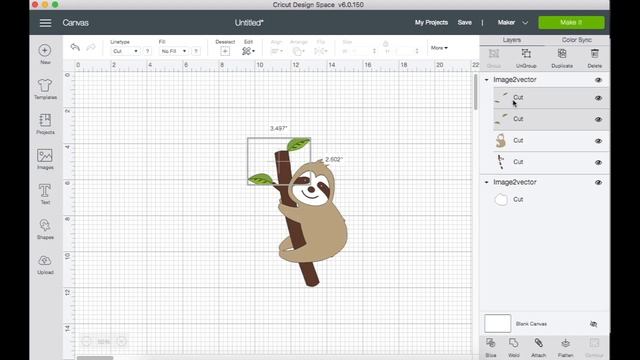
Task: Hide the first Image2vector group
Action: tap(598, 80)
